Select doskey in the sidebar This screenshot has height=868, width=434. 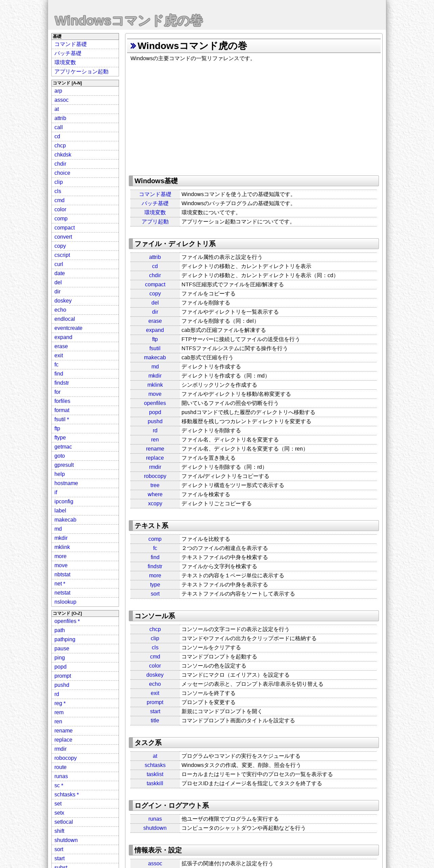pyautogui.click(x=63, y=301)
